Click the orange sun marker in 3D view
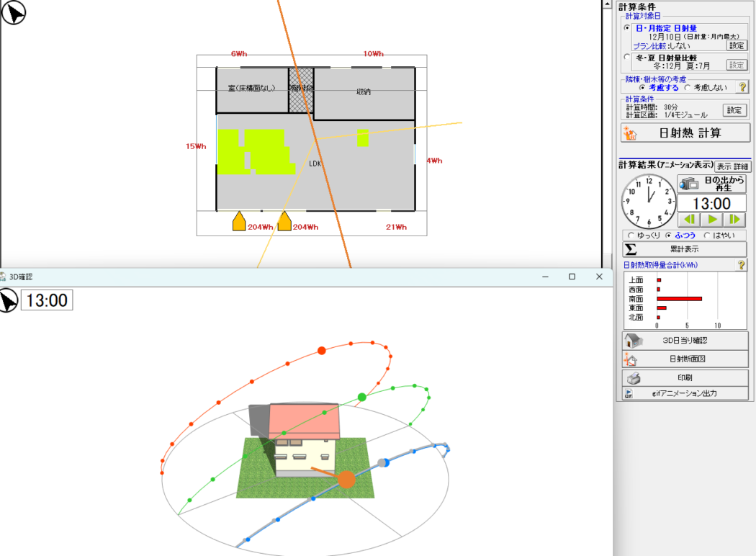The width and height of the screenshot is (756, 556). click(x=346, y=480)
